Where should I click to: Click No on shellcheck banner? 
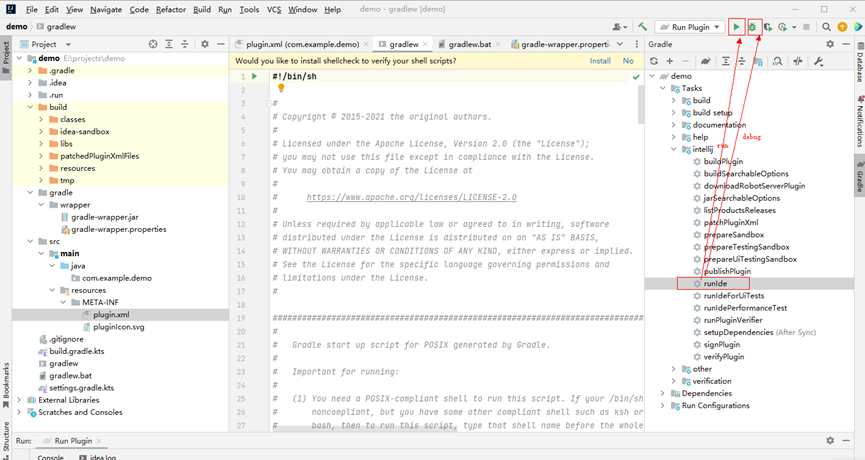click(628, 61)
